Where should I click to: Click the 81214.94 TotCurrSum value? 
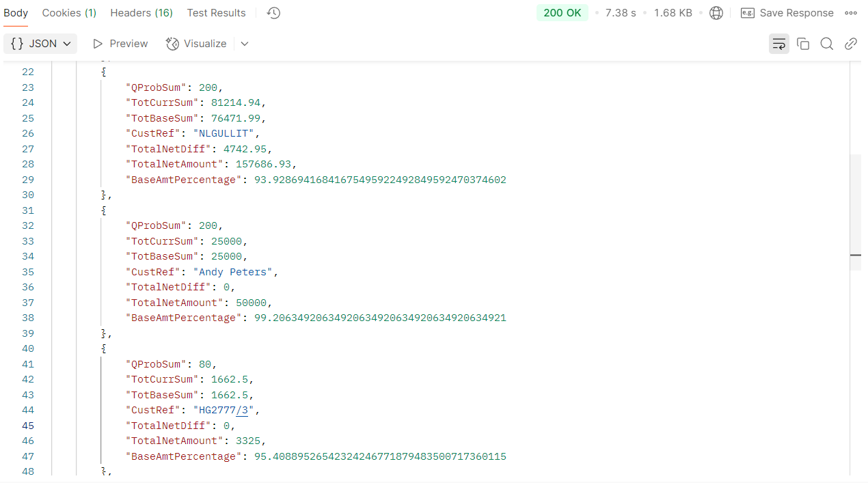point(236,102)
